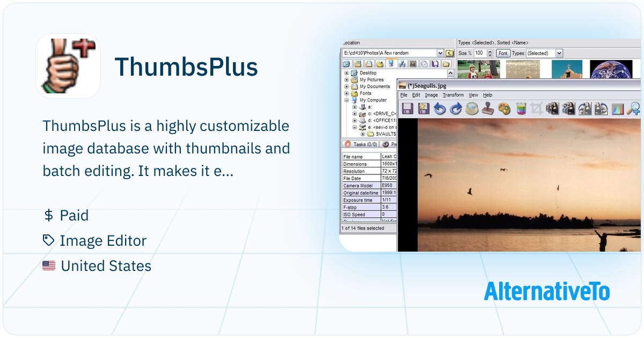Click '1 of 14 files selected' status text
This screenshot has width=644, height=338.
click(363, 228)
